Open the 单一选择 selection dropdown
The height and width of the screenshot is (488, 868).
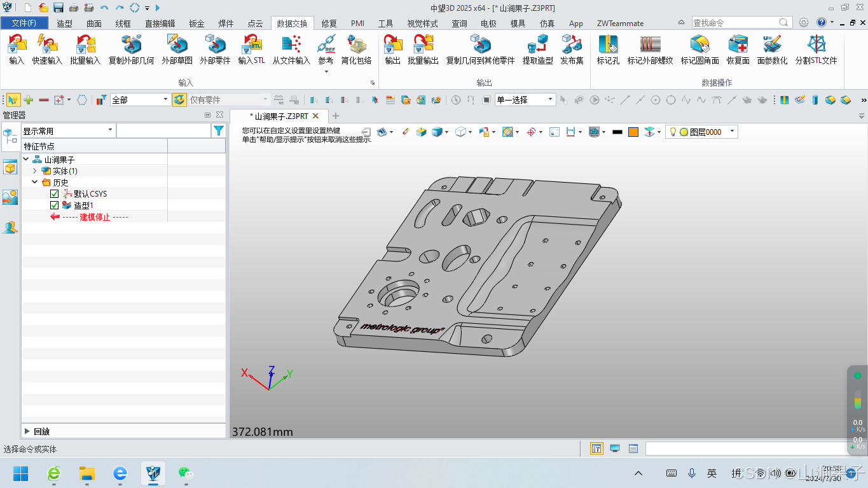(525, 100)
